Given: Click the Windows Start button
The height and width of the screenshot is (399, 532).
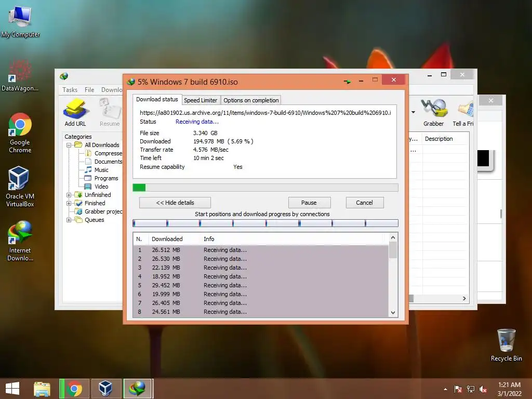Looking at the screenshot, I should [x=12, y=389].
